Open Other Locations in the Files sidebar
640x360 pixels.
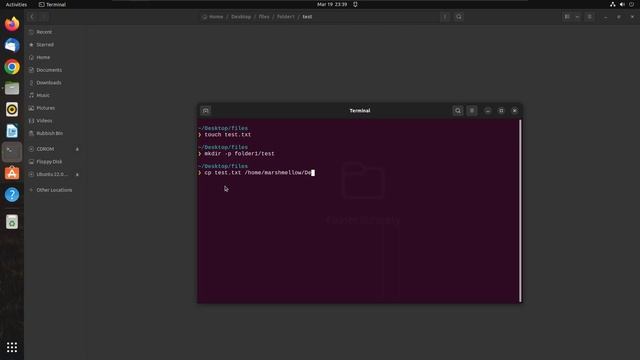click(x=54, y=190)
